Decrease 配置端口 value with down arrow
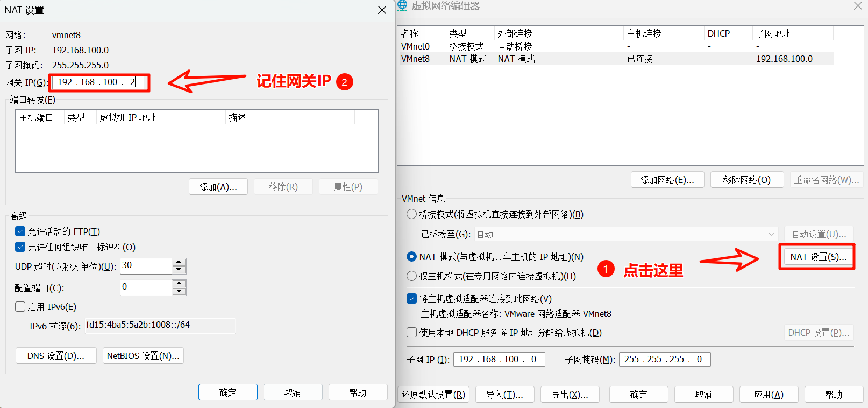 [179, 291]
